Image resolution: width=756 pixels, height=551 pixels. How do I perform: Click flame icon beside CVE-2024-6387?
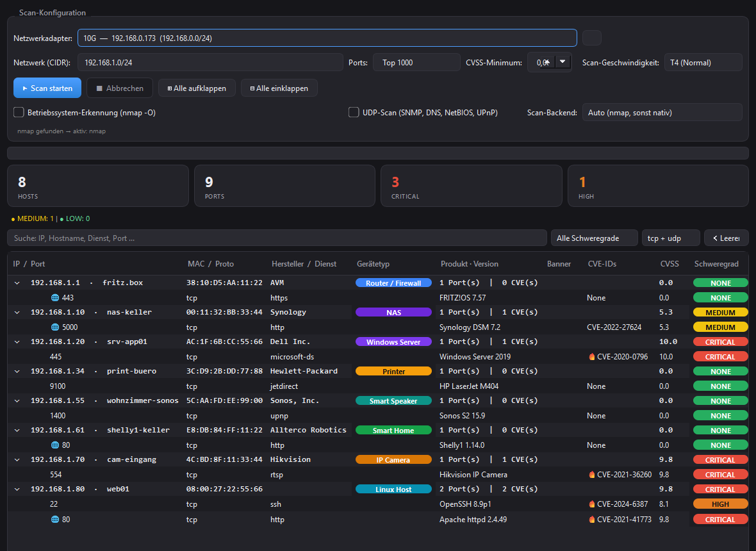591,504
